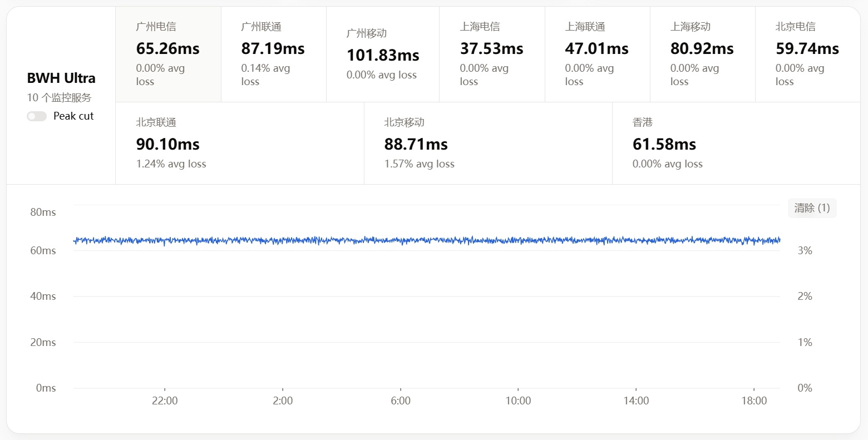Select the 香港 monitor card
Image resolution: width=868 pixels, height=440 pixels.
click(x=736, y=143)
